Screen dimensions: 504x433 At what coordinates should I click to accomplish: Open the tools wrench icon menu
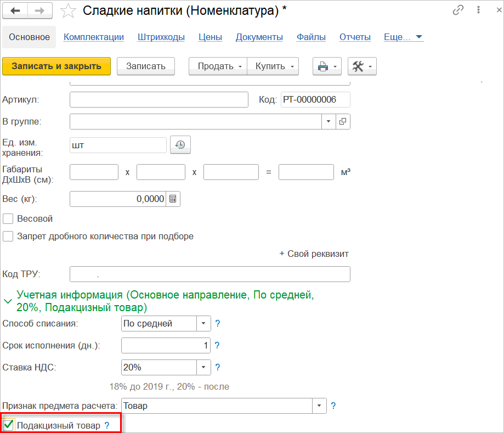pos(362,66)
